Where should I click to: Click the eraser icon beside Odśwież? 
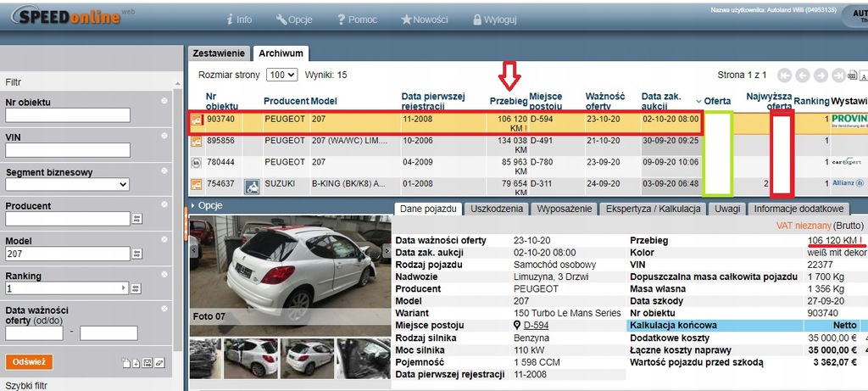(160, 363)
